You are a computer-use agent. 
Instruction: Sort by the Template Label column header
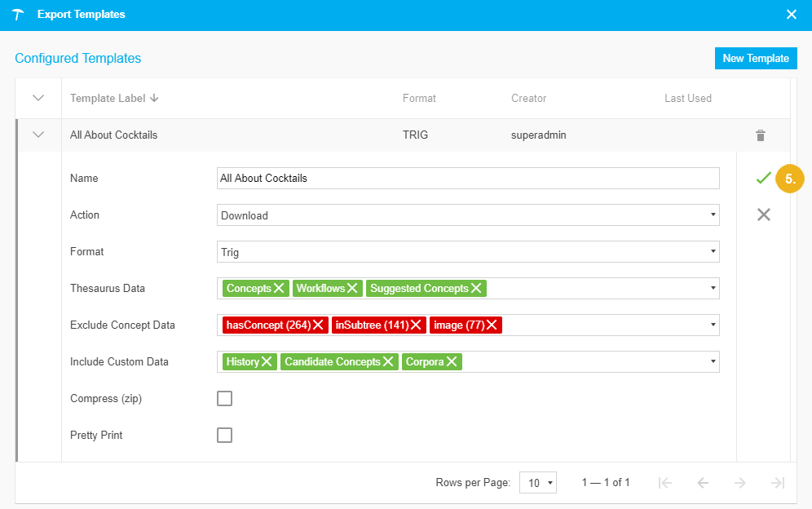pyautogui.click(x=113, y=99)
